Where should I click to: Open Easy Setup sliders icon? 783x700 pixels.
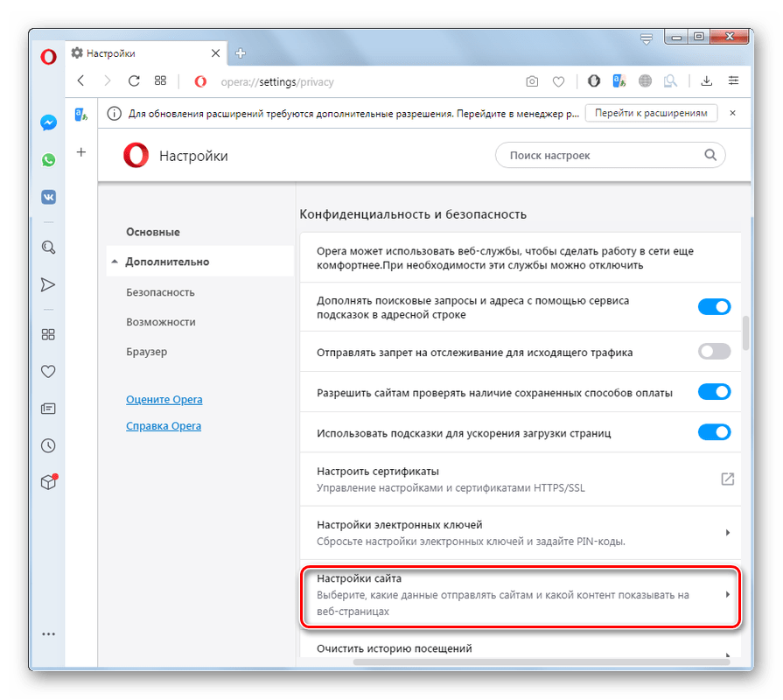click(x=733, y=80)
